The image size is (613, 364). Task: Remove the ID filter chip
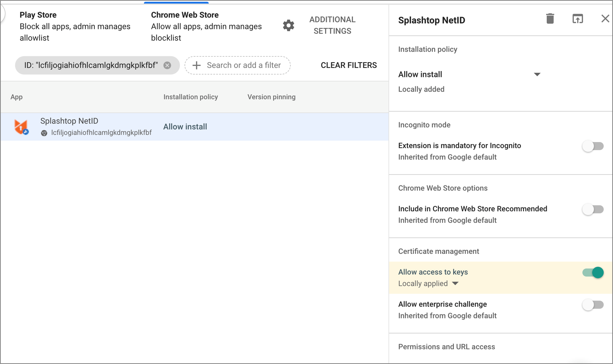[x=167, y=65]
